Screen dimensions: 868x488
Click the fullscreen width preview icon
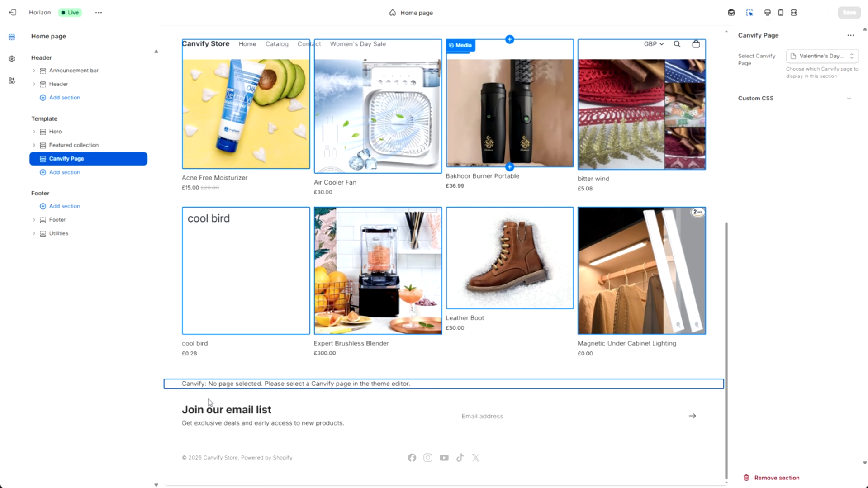(x=793, y=13)
